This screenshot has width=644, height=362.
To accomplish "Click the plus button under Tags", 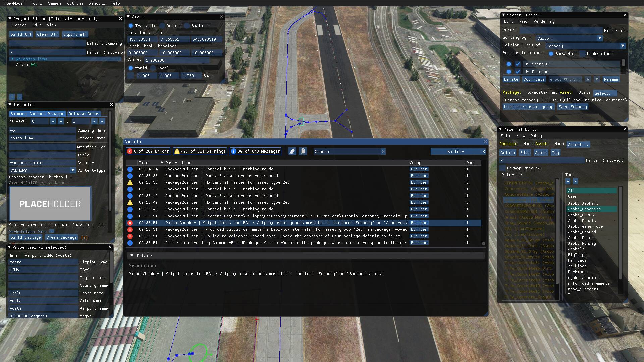I will pos(575,181).
